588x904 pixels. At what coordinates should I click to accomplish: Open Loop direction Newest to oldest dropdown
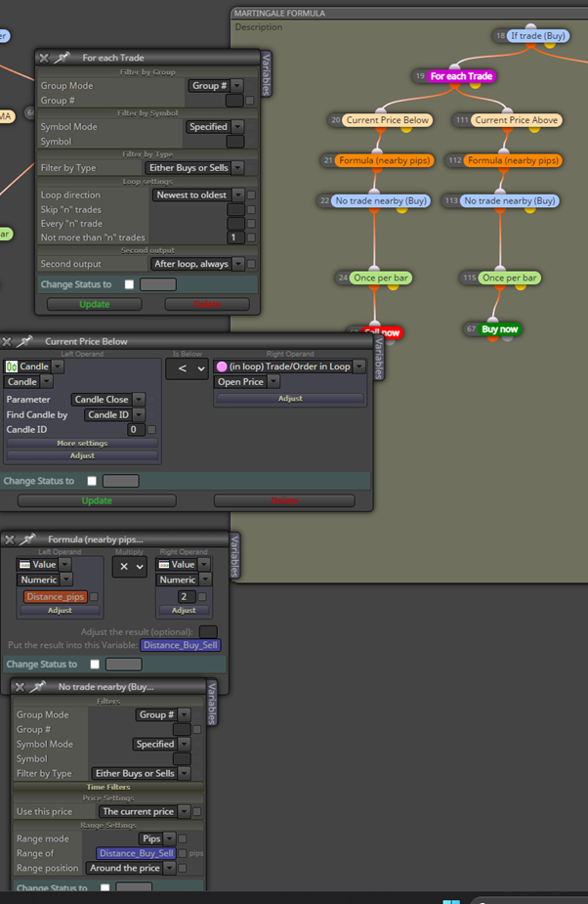click(197, 194)
